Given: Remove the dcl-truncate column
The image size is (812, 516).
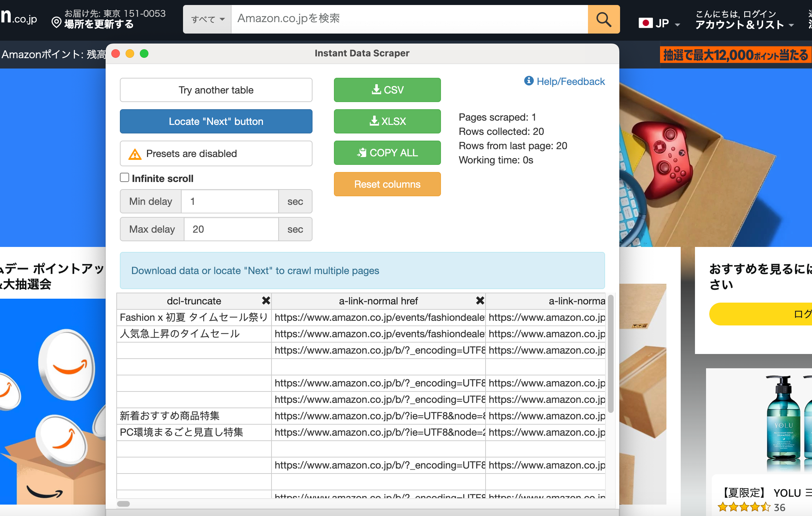Looking at the screenshot, I should coord(266,301).
